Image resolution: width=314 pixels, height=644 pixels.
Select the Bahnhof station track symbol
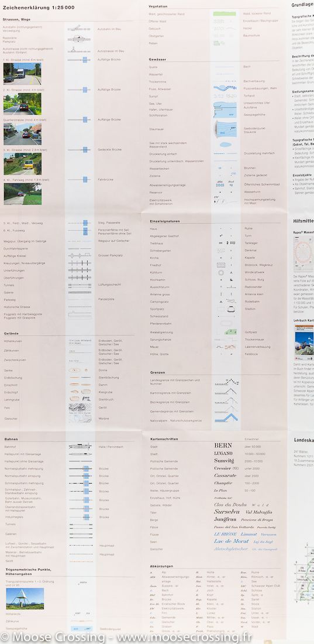[x=80, y=447]
